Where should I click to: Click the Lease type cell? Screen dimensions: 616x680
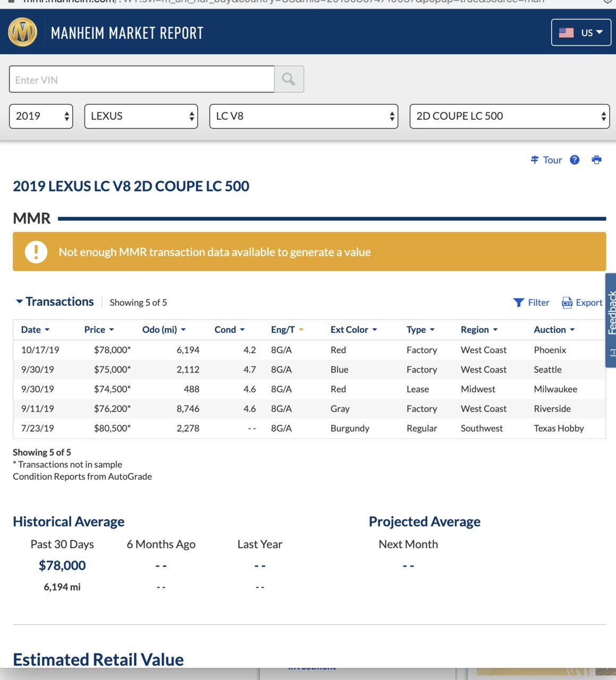[x=417, y=389]
